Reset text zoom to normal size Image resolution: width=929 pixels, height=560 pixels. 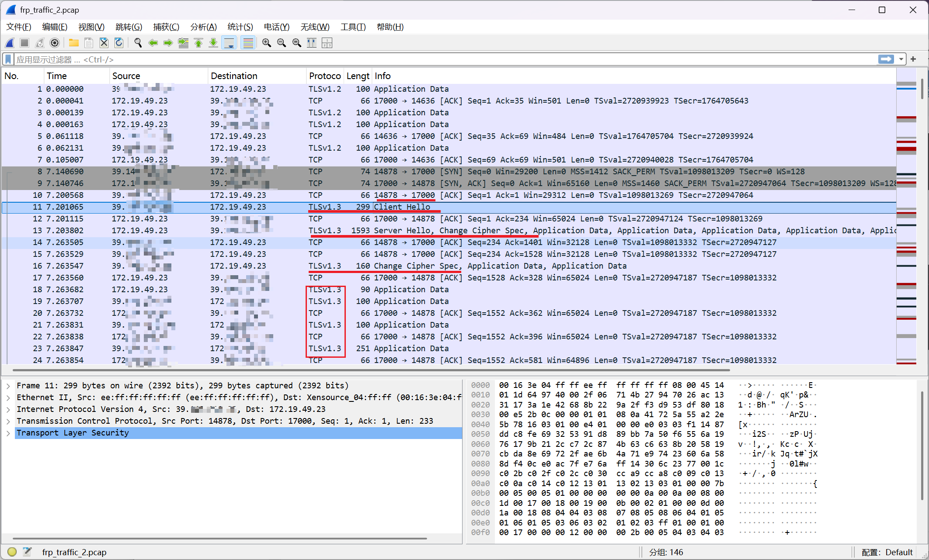click(x=297, y=43)
